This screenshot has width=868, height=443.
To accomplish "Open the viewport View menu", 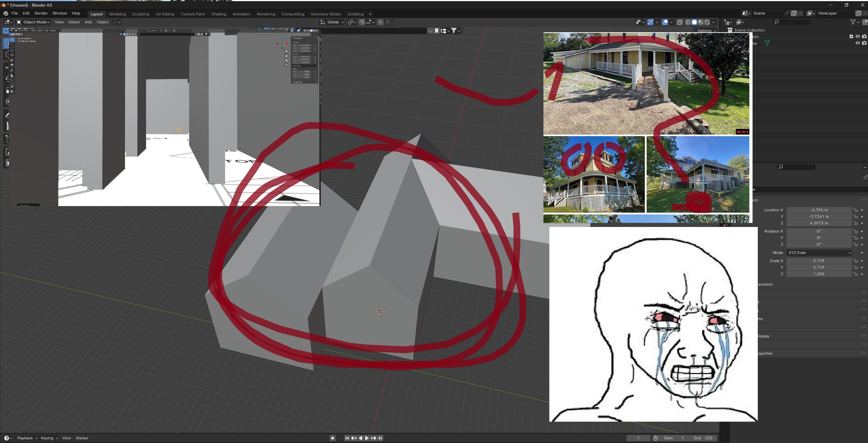I will (x=59, y=22).
